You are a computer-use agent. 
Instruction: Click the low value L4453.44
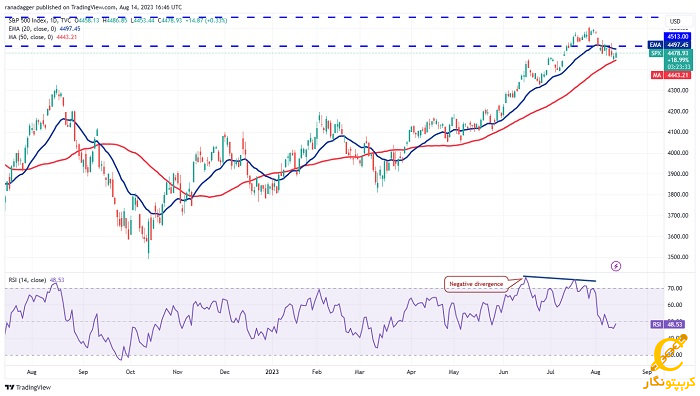tap(142, 21)
